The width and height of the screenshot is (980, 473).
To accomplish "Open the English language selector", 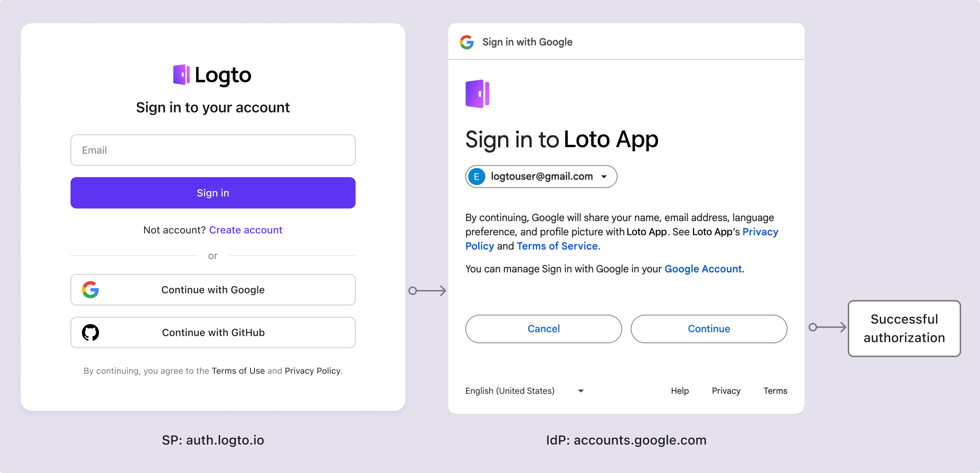I will [x=525, y=390].
